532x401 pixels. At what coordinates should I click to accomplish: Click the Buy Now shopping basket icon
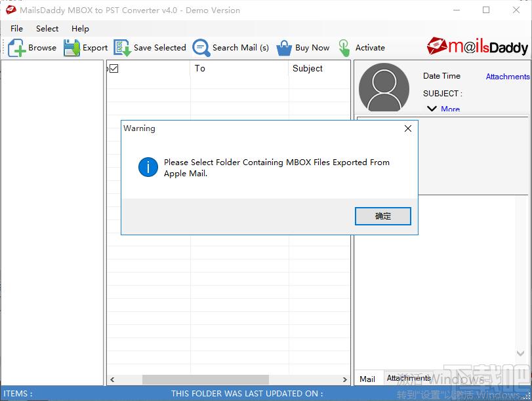[x=284, y=48]
